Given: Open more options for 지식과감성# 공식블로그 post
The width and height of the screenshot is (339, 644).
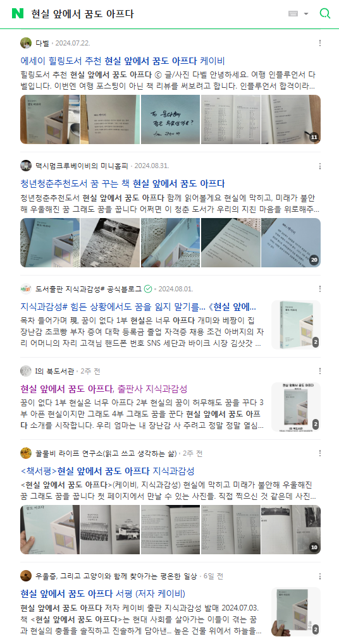Looking at the screenshot, I should click(319, 289).
